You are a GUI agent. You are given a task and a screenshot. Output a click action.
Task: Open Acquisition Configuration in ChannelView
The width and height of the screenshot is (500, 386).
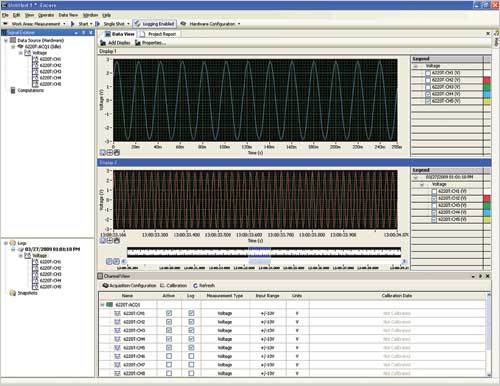(x=129, y=286)
